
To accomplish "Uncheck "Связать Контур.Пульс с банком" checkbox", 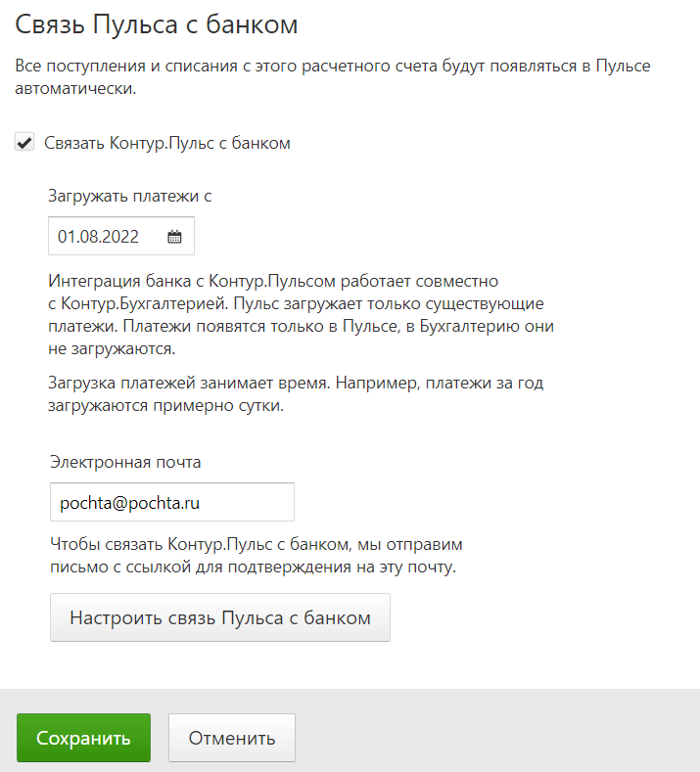I will 24,143.
